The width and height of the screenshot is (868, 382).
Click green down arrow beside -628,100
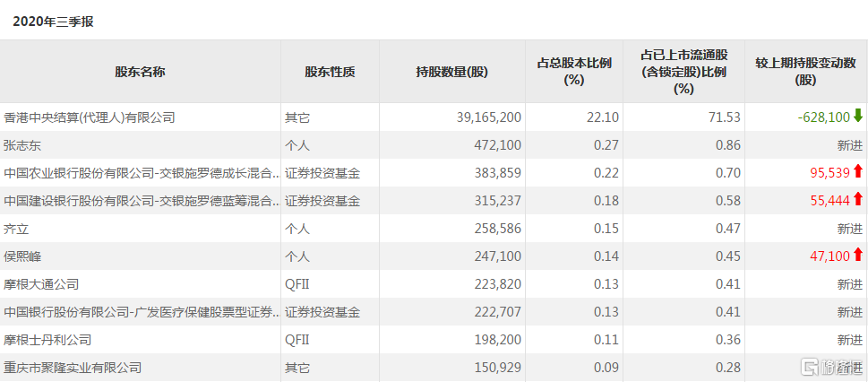coord(858,117)
